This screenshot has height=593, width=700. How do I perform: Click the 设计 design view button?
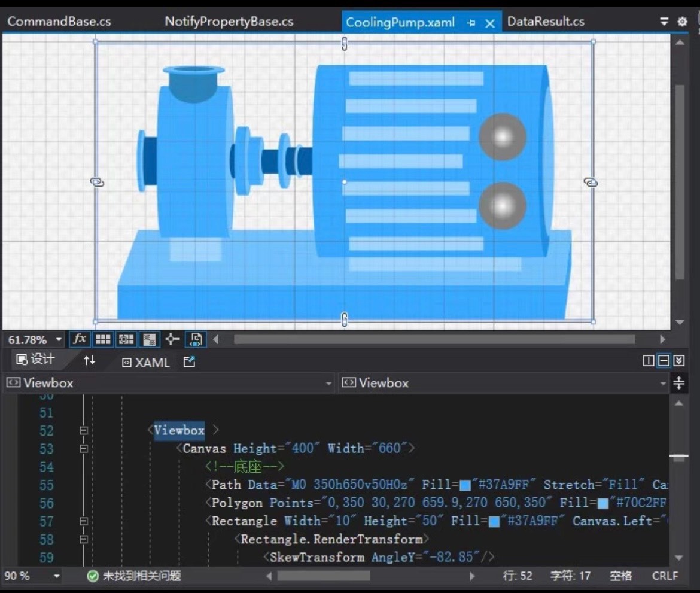(33, 361)
